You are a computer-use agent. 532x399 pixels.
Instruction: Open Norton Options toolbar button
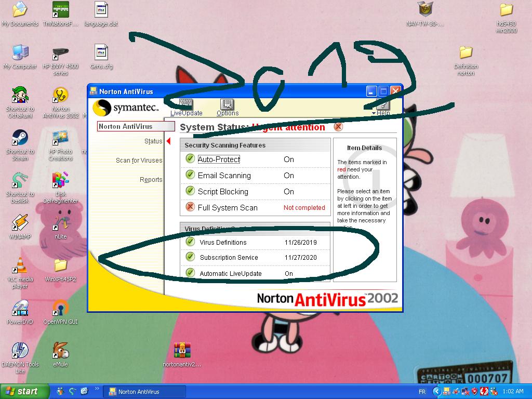(x=228, y=108)
